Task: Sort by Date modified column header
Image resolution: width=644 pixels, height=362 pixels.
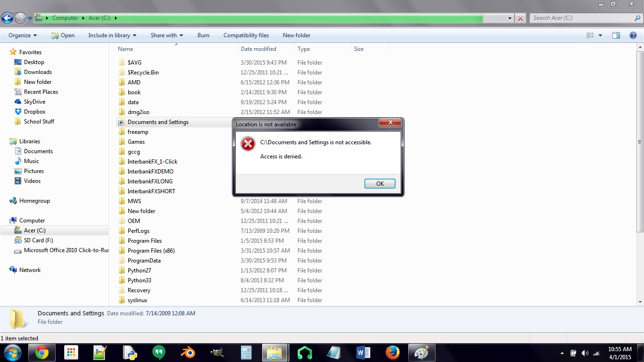Action: tap(258, 49)
